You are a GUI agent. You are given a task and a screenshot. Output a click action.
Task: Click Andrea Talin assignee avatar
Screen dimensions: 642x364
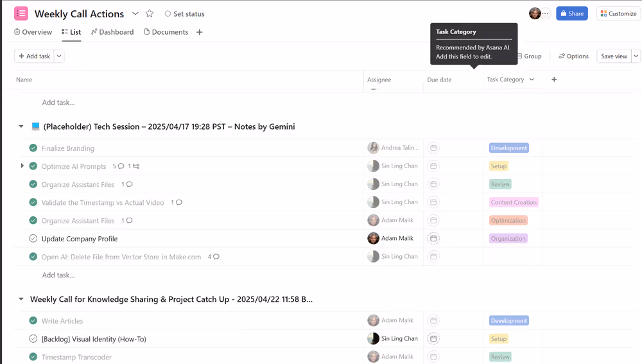point(373,148)
